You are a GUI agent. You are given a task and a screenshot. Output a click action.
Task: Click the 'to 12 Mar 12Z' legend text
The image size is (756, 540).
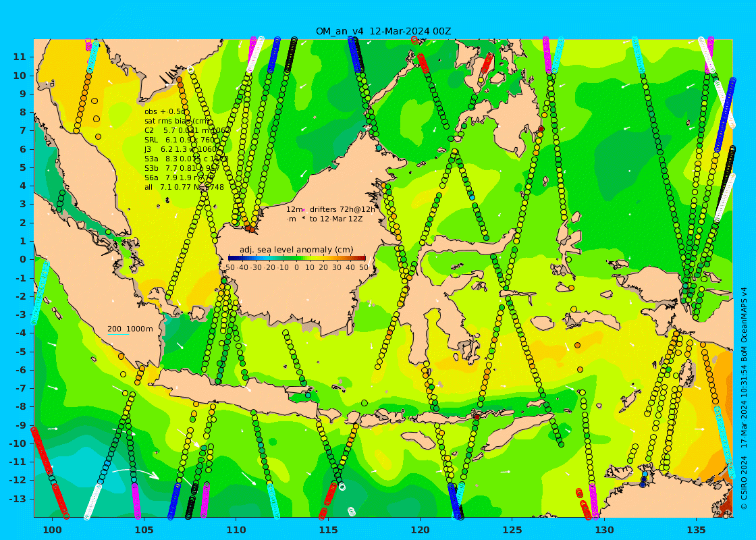pyautogui.click(x=336, y=219)
